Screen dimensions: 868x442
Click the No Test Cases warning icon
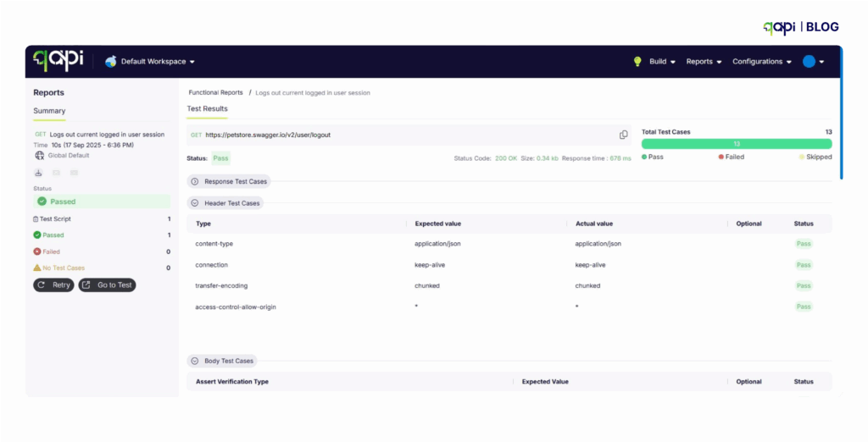coord(37,268)
